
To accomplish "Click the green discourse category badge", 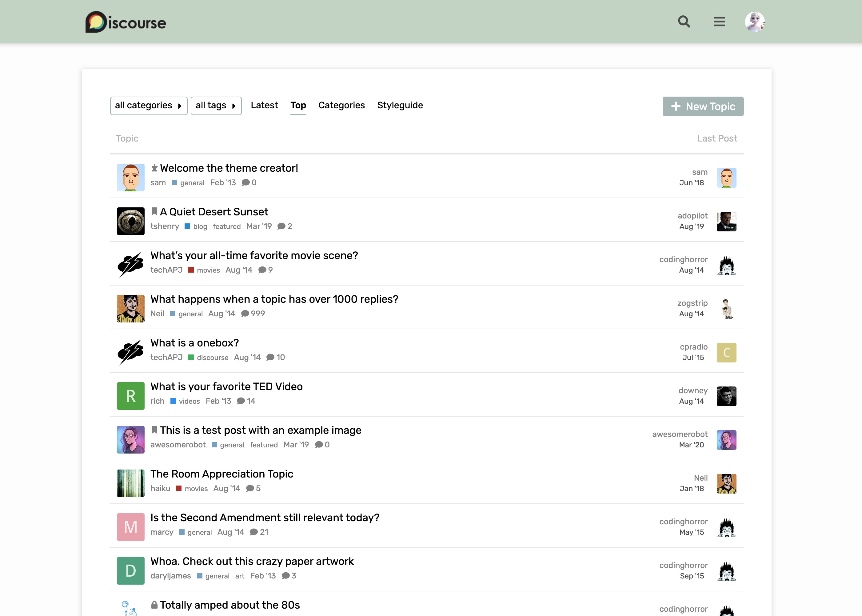I will click(x=209, y=357).
